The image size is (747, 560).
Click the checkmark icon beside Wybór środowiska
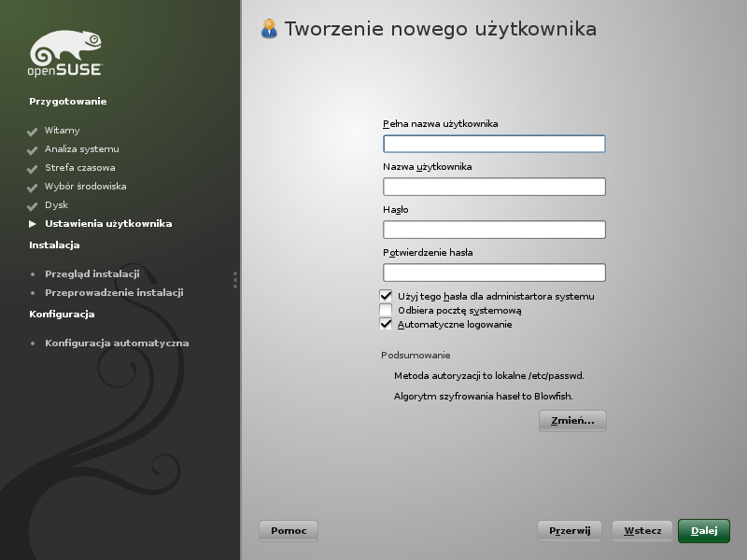33,188
